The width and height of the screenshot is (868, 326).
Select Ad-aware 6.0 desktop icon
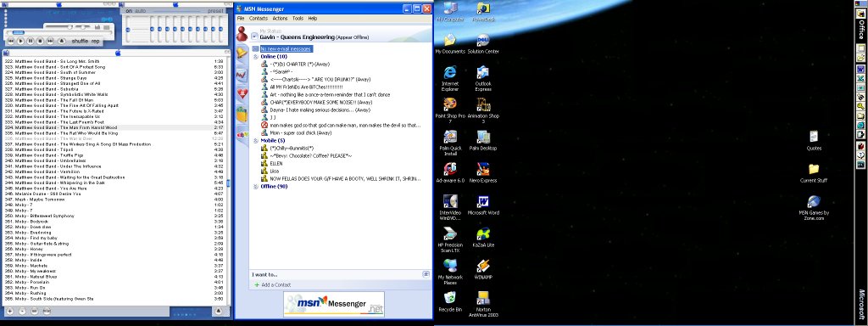coord(450,172)
